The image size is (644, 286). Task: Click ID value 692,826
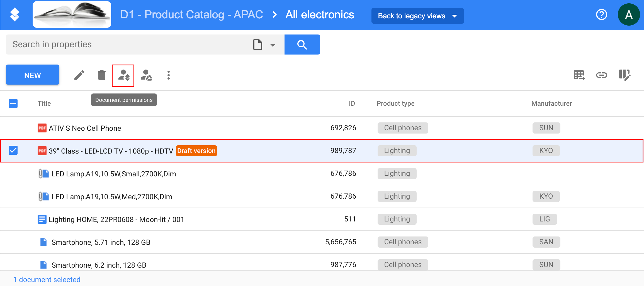(x=343, y=128)
